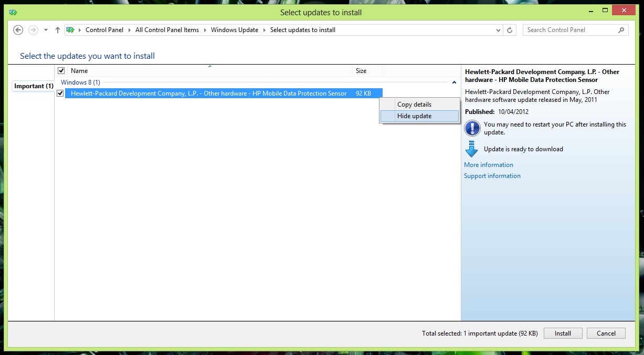Viewport: 644px width, 355px height.
Task: Maximize the Select updates window
Action: [x=605, y=11]
